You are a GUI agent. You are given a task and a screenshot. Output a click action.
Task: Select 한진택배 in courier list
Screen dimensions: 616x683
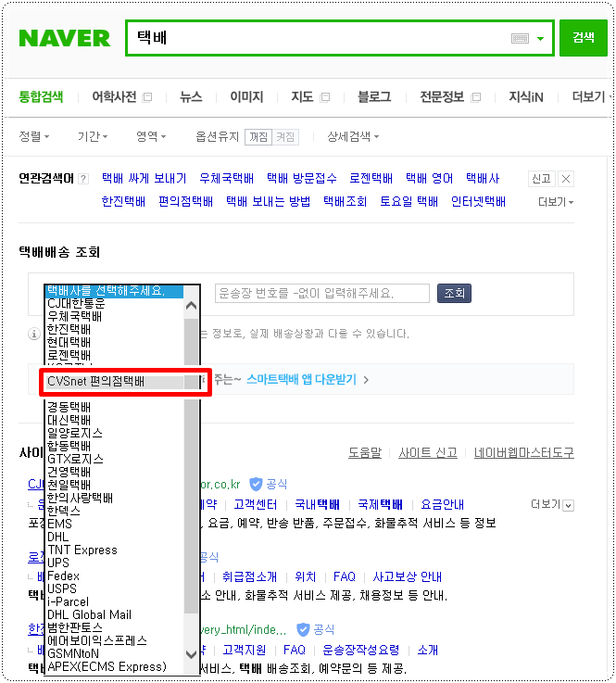pos(69,329)
